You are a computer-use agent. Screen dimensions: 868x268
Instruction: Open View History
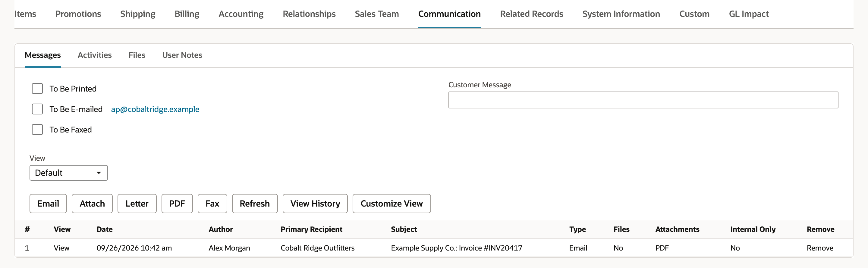click(315, 203)
